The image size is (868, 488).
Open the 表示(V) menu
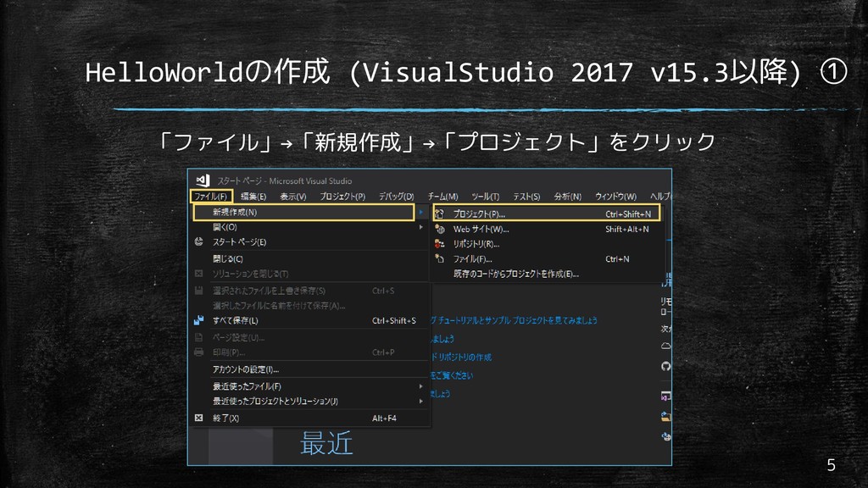coord(292,197)
